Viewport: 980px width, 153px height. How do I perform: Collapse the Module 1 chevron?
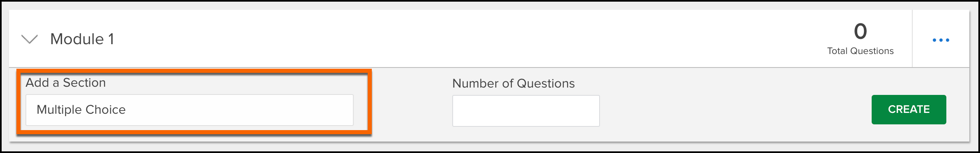pyautogui.click(x=30, y=40)
